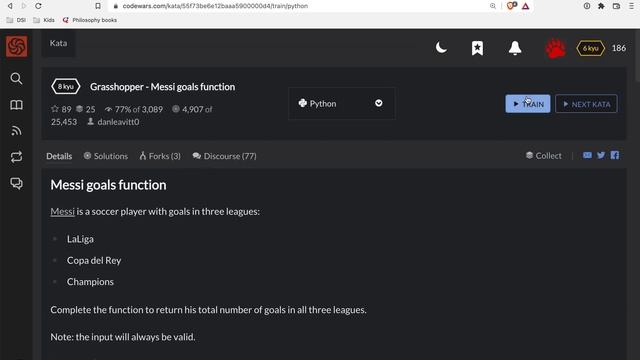Share kata on Twitter icon
Screen dimensions: 640x360
tap(601, 155)
